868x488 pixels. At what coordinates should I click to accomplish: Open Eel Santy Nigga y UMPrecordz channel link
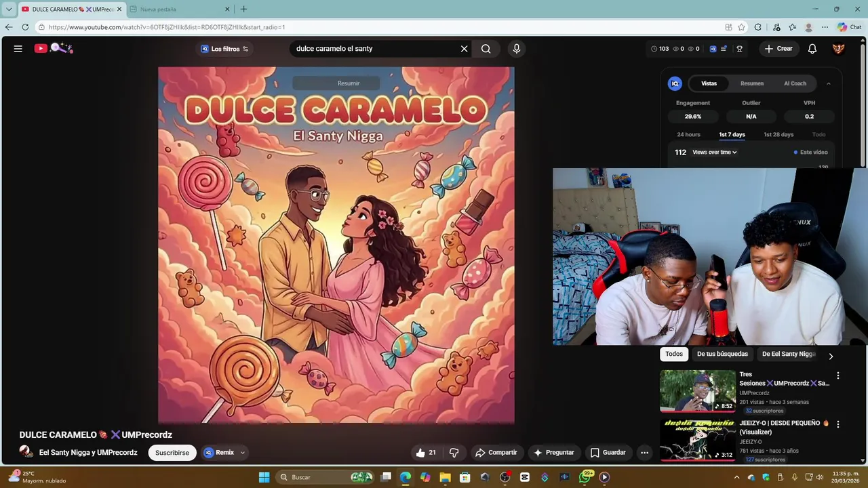(x=88, y=453)
